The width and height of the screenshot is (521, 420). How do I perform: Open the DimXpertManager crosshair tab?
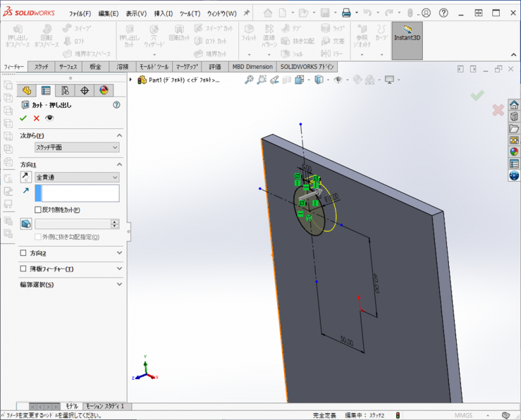85,90
